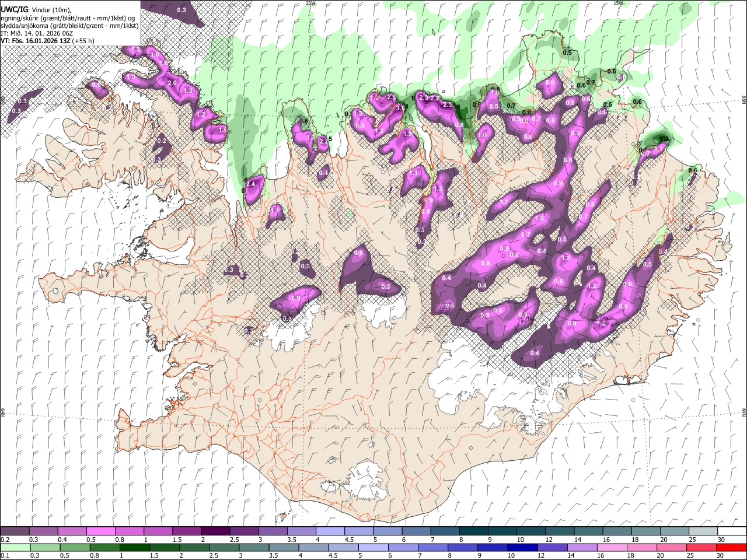This screenshot has height=560, width=747.
Task: Click the 'IT: Mið. 14. 01. 2026 06Z' line
Action: (x=37, y=33)
